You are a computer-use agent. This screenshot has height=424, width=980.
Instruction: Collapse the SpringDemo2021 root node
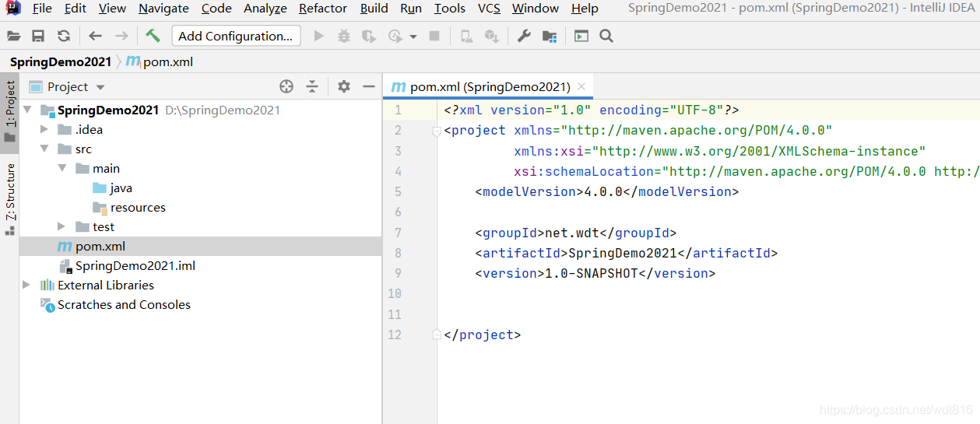27,110
